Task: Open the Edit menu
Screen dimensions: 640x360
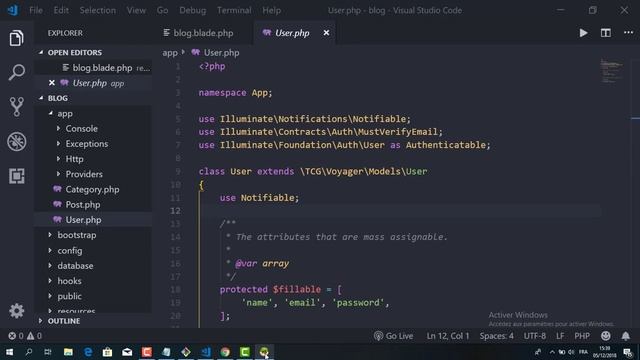Action: coord(61,10)
